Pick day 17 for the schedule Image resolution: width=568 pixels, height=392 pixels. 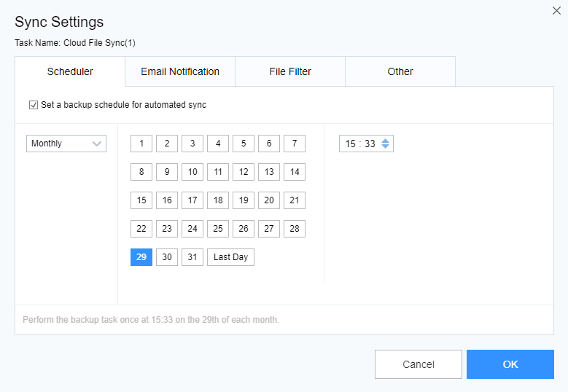(x=192, y=200)
